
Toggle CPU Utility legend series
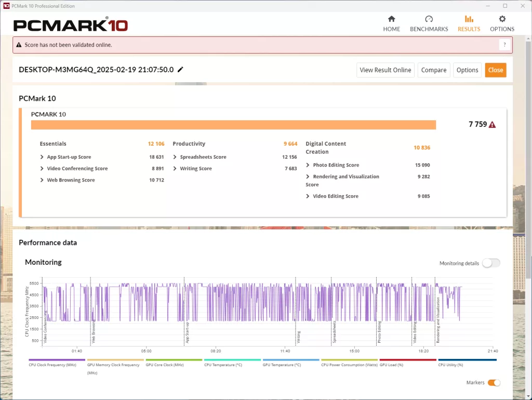click(467, 363)
